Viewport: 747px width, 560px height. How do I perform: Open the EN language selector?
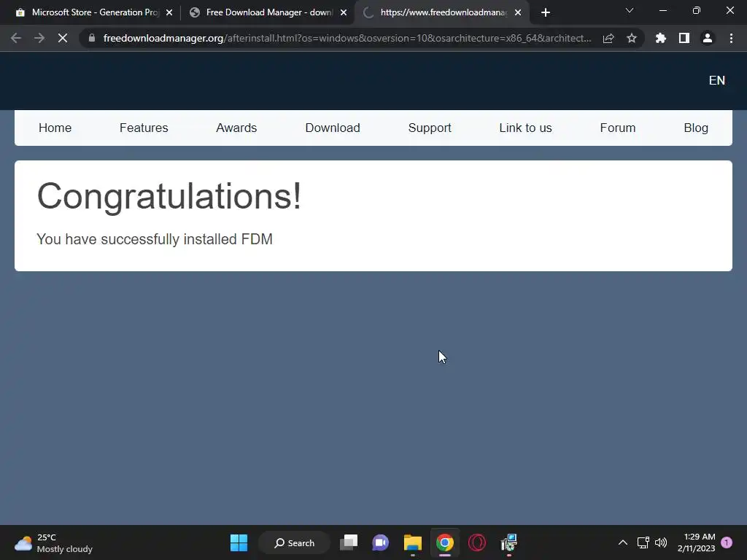tap(717, 80)
